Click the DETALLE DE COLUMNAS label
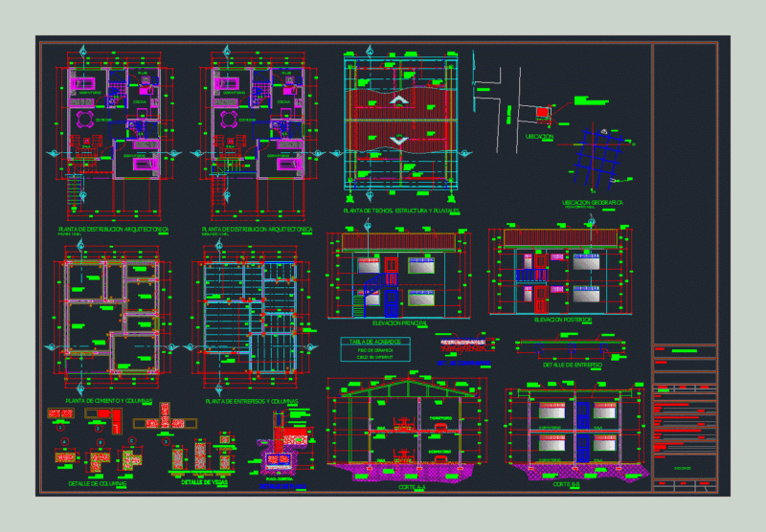Screen dimensions: 766x532 98,484
